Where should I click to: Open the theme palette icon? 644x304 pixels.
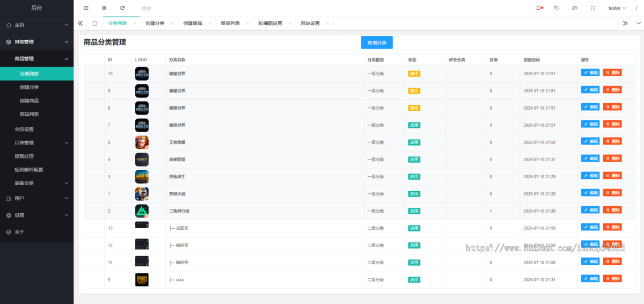pyautogui.click(x=575, y=8)
